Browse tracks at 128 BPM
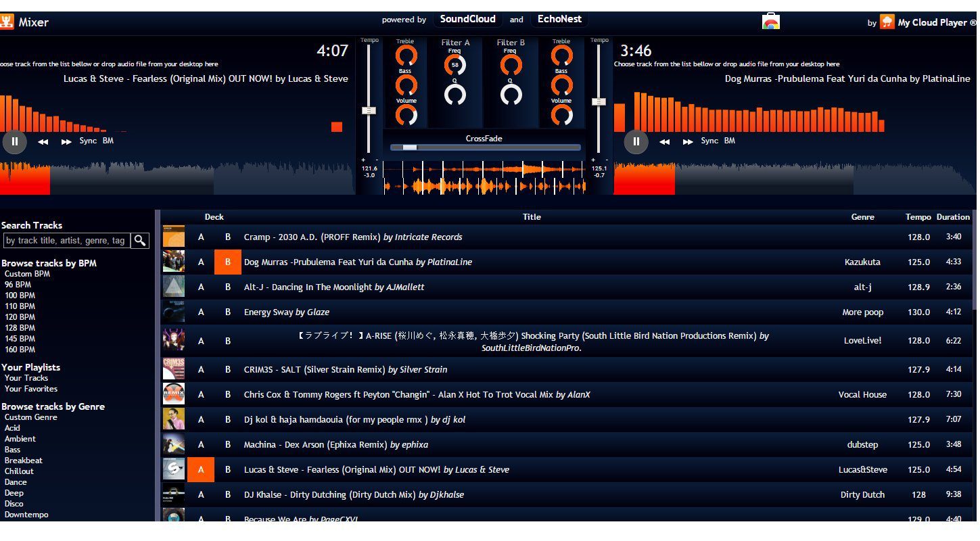Image resolution: width=980 pixels, height=541 pixels. pos(20,328)
